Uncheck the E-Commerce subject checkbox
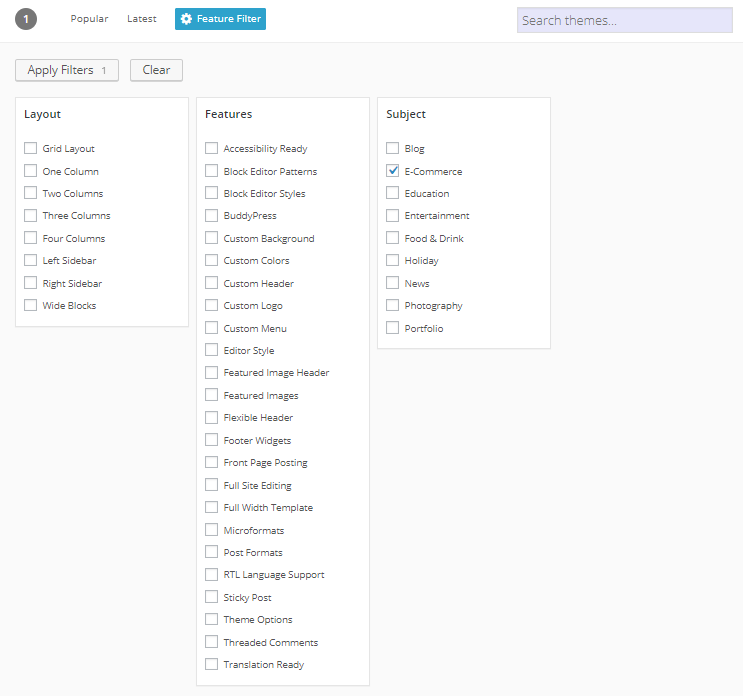The image size is (743, 696). [x=393, y=171]
